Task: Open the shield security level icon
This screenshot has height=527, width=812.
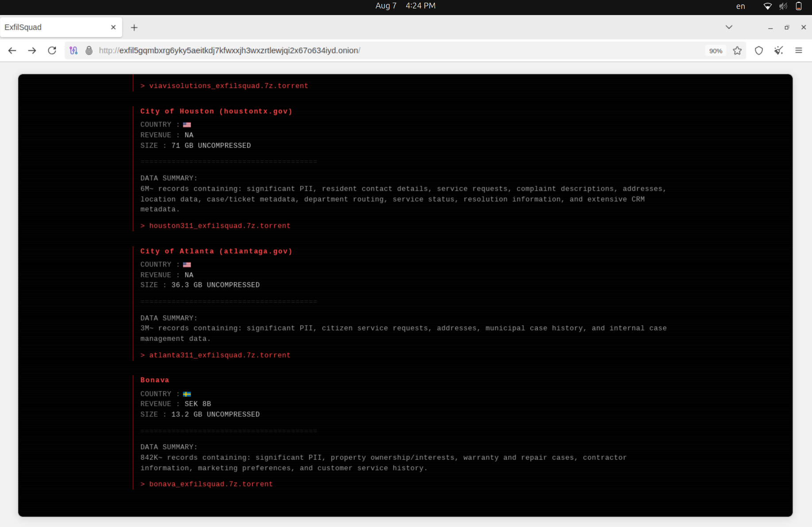Action: pyautogui.click(x=759, y=50)
